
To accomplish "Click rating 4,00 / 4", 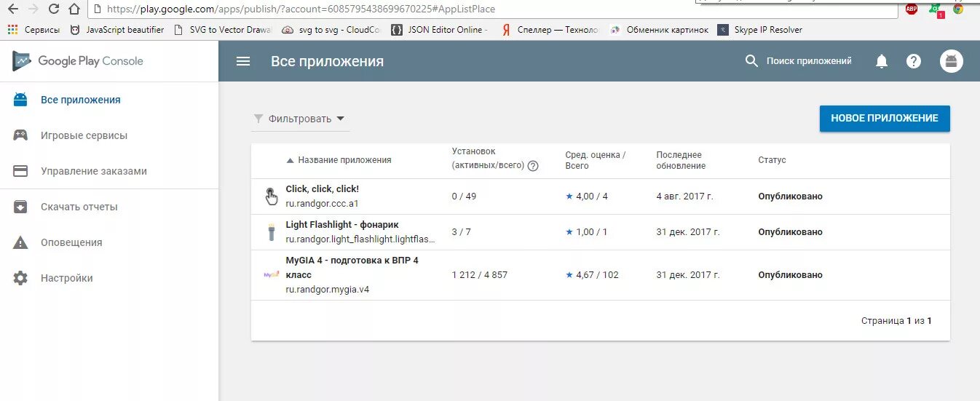I will click(587, 196).
